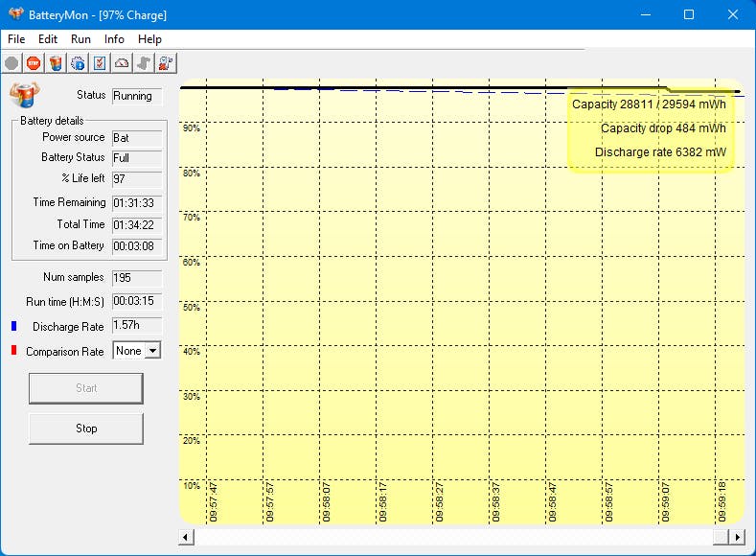Image resolution: width=756 pixels, height=556 pixels.
Task: Click the Discharge rate 6382 mW text
Action: pyautogui.click(x=660, y=152)
